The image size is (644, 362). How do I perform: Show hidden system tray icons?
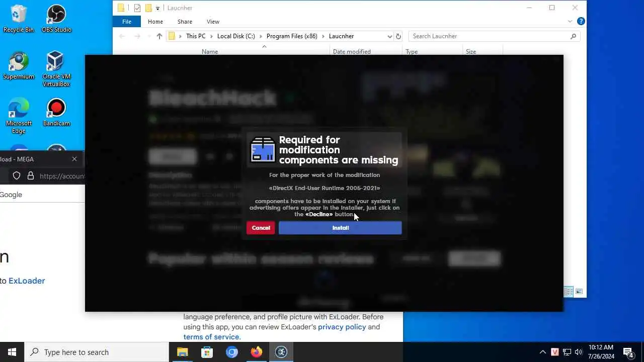coord(542,352)
